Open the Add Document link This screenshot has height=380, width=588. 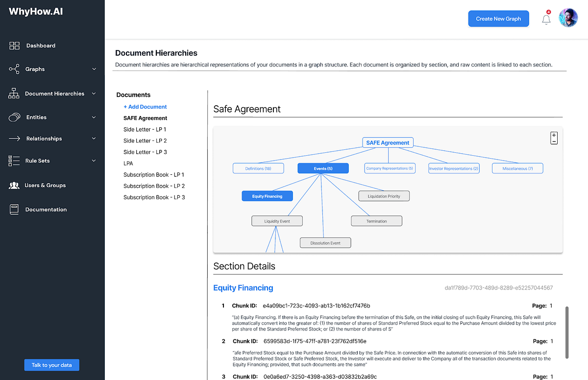point(145,106)
